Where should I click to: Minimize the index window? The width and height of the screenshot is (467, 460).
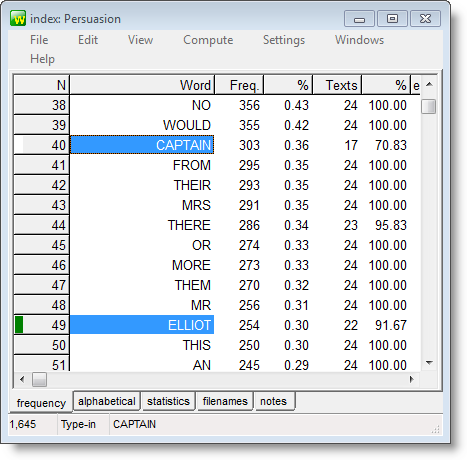point(359,19)
